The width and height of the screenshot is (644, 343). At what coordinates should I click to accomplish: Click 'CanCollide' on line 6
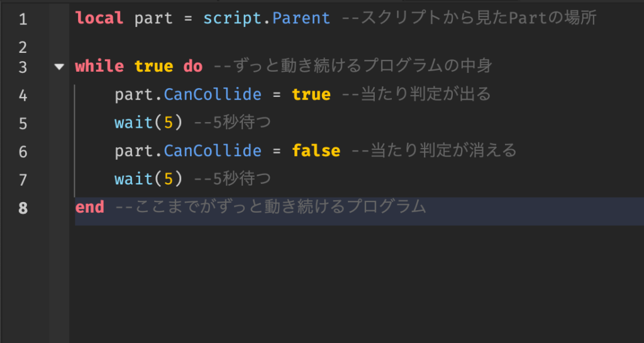point(213,151)
